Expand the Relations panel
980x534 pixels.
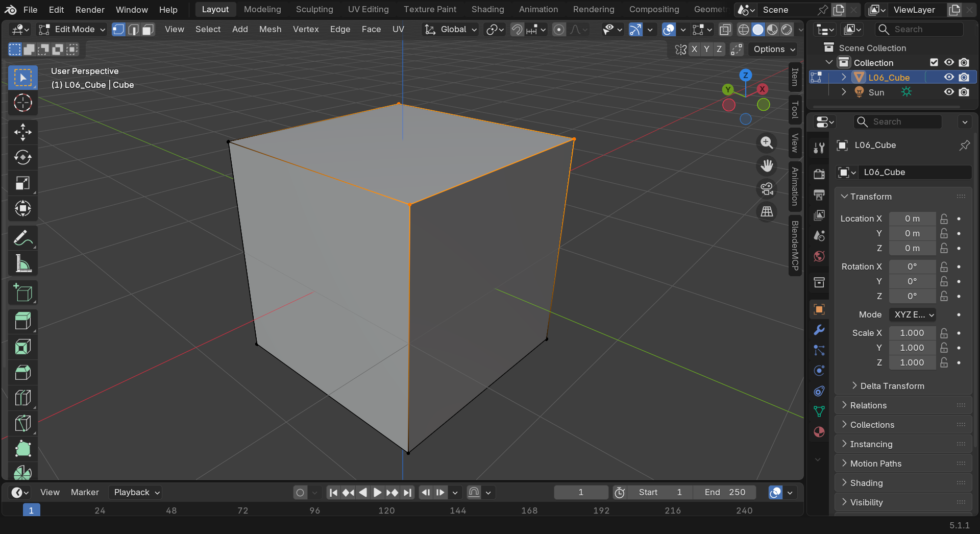[903, 405]
